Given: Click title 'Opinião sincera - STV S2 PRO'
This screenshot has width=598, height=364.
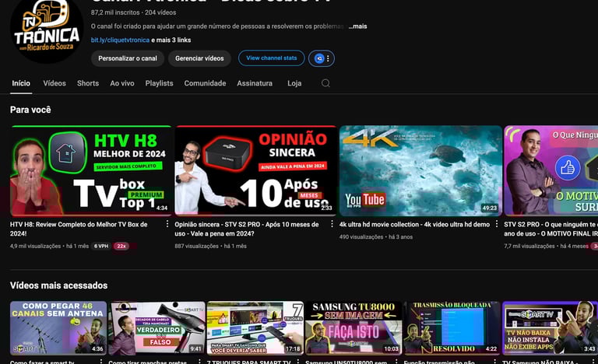Looking at the screenshot, I should click(x=247, y=229).
